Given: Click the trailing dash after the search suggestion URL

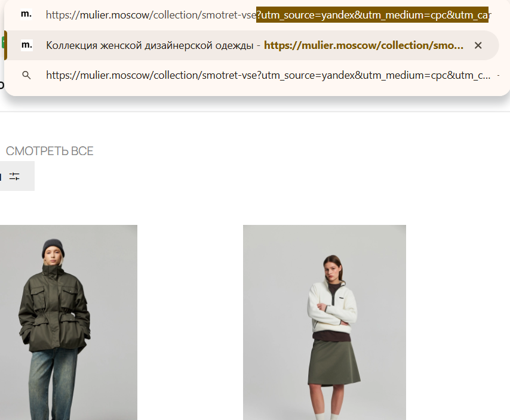Looking at the screenshot, I should 498,75.
